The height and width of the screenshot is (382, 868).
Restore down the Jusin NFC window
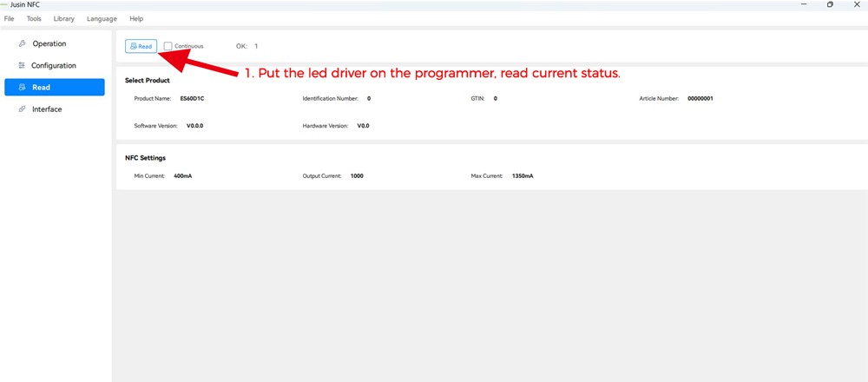(830, 4)
